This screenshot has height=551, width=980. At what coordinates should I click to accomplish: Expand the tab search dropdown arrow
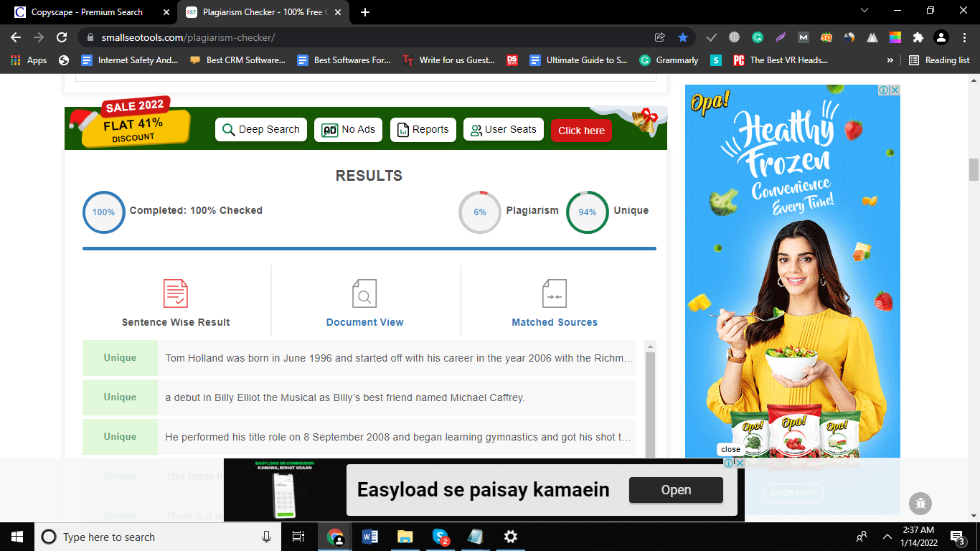pyautogui.click(x=864, y=11)
